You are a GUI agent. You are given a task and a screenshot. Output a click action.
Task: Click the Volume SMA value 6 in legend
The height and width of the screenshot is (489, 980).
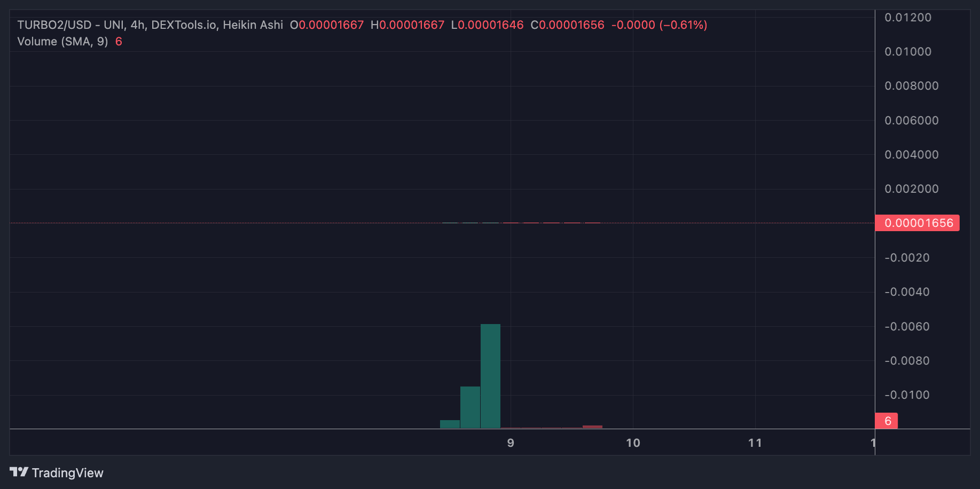pos(119,42)
